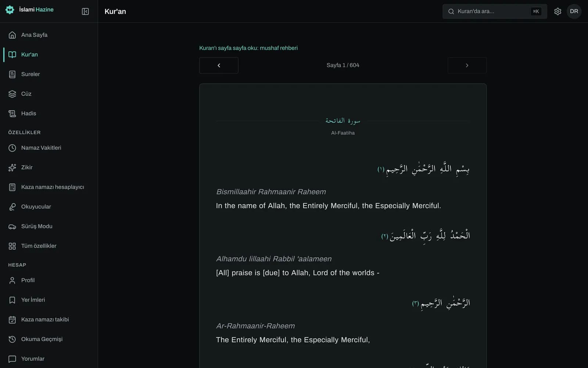Screen dimensions: 588x368
Task: Open the Tüm özellikler grid icon
Action: (x=12, y=246)
